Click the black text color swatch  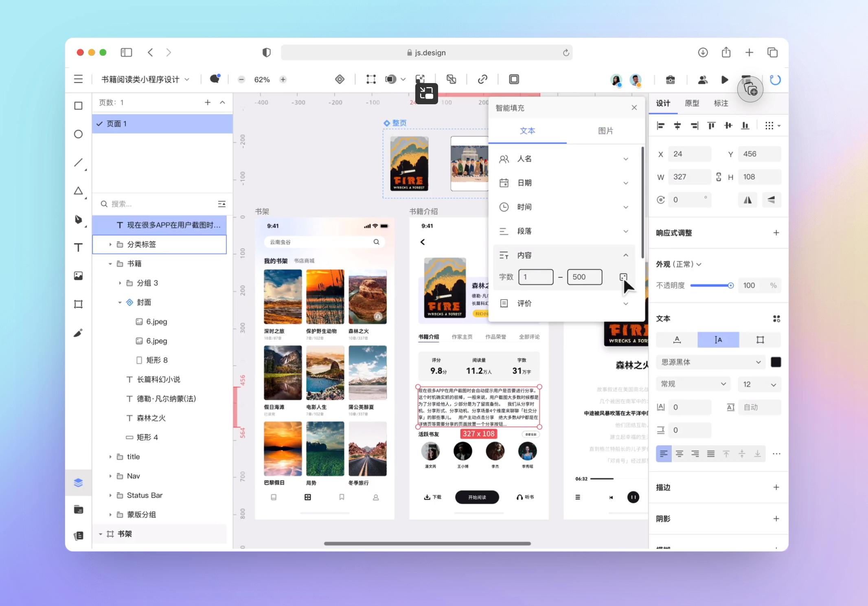click(776, 362)
